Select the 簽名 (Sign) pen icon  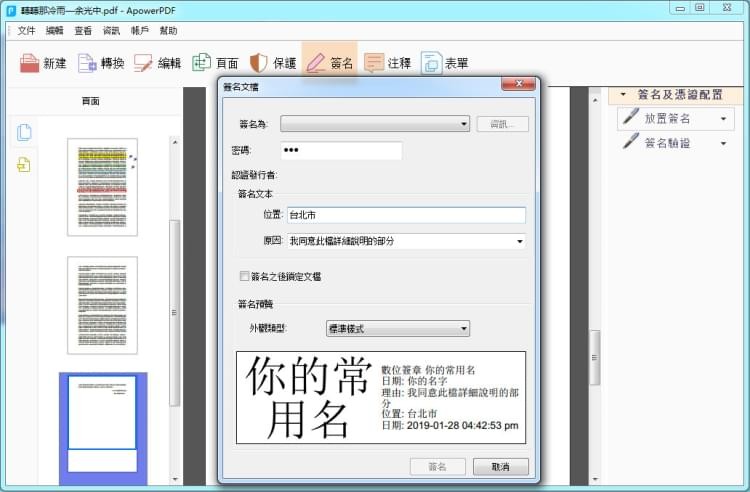click(x=316, y=63)
